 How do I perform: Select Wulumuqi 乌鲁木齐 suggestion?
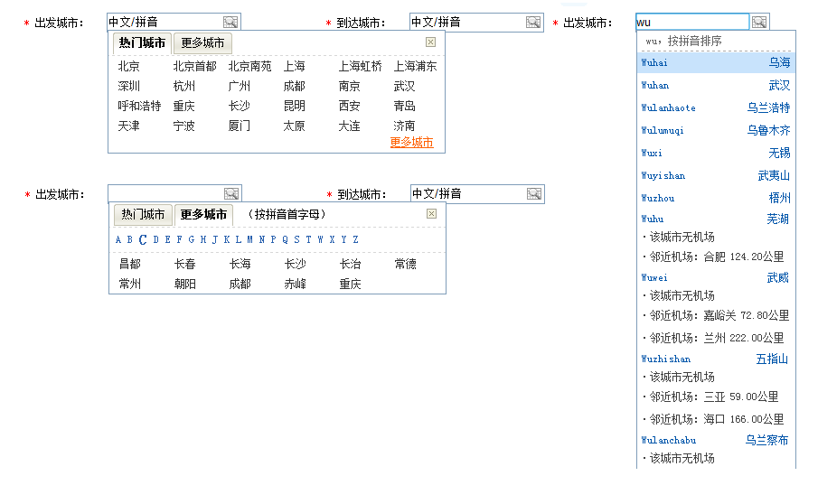coord(716,130)
